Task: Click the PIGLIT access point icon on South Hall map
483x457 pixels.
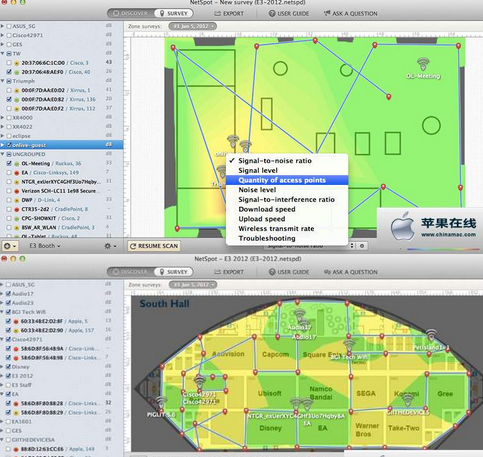Action: tap(161, 402)
